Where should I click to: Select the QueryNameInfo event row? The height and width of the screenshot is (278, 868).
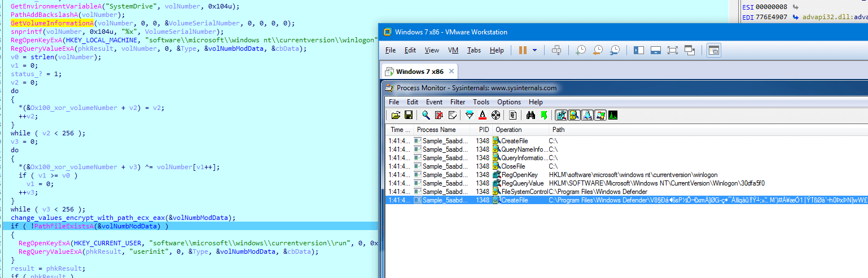click(x=627, y=149)
